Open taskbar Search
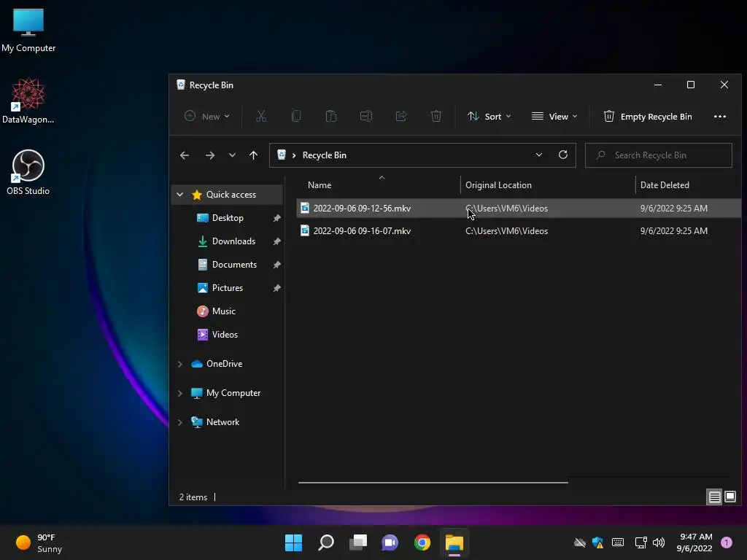The width and height of the screenshot is (747, 560). pyautogui.click(x=326, y=542)
